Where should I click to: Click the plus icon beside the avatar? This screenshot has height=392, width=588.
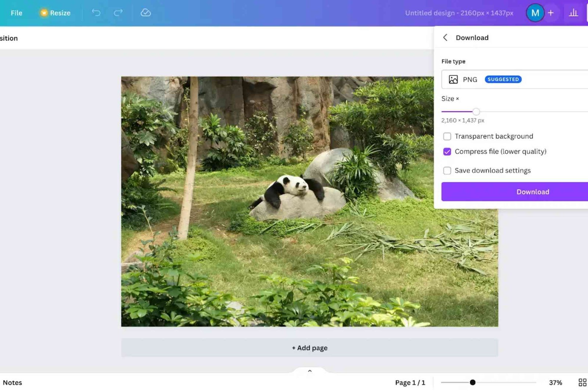pyautogui.click(x=551, y=12)
